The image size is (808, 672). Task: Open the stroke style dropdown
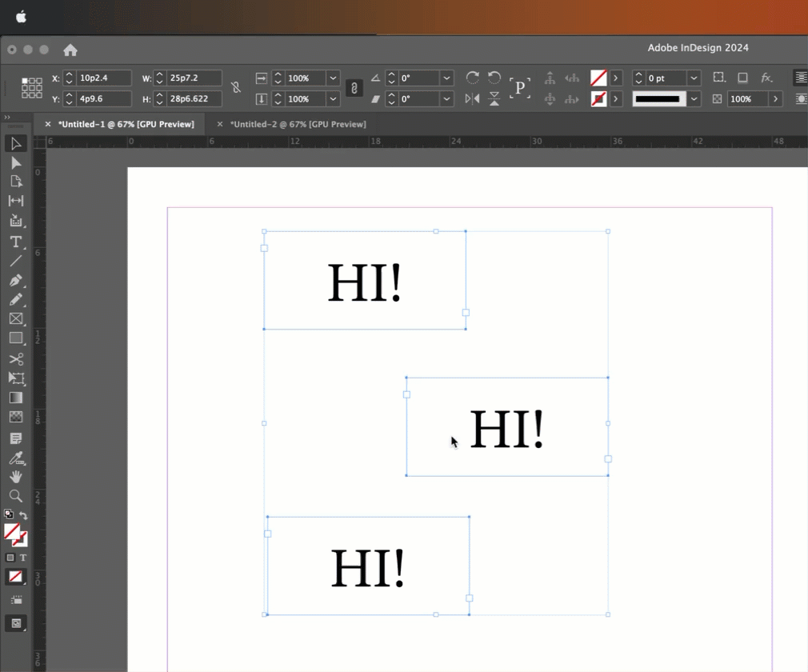[694, 99]
